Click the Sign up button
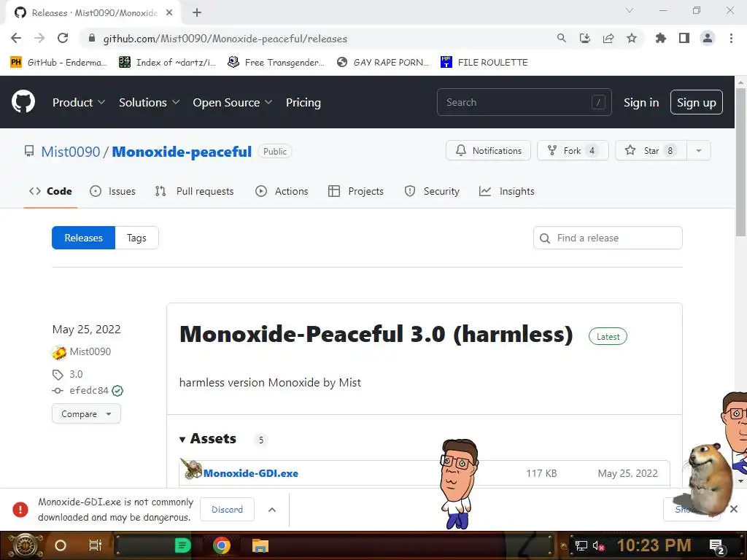 pos(696,102)
